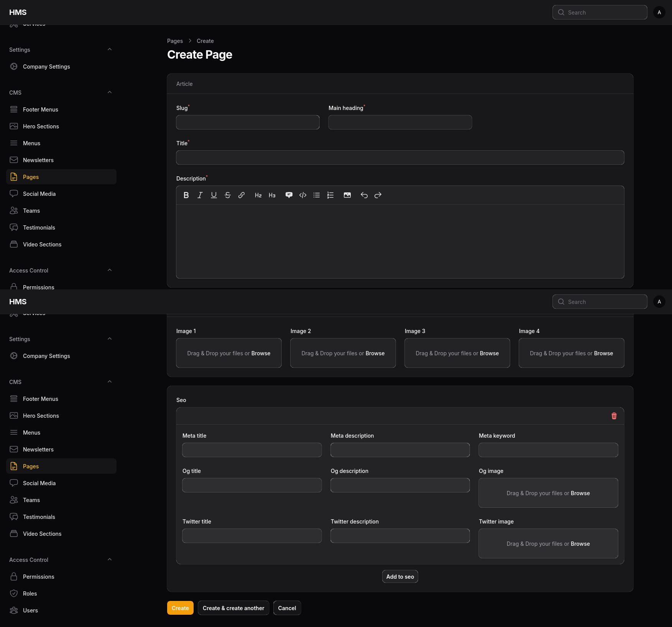Screen dimensions: 672x627
Task: Focus the Slug input field
Action: tap(248, 122)
